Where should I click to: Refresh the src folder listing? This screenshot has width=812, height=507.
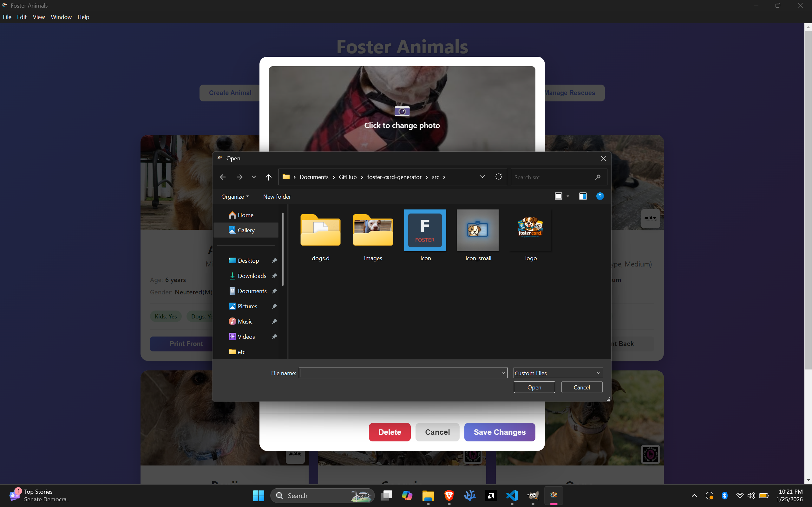[x=499, y=177]
